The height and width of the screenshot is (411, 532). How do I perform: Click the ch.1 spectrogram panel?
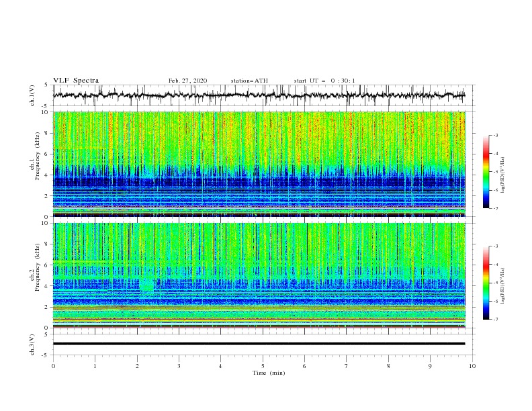(x=259, y=164)
